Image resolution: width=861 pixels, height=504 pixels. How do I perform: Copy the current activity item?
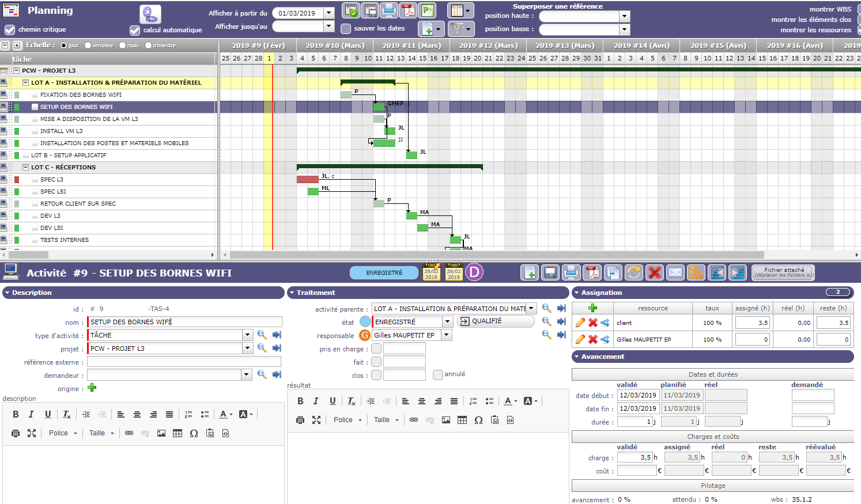(x=613, y=272)
